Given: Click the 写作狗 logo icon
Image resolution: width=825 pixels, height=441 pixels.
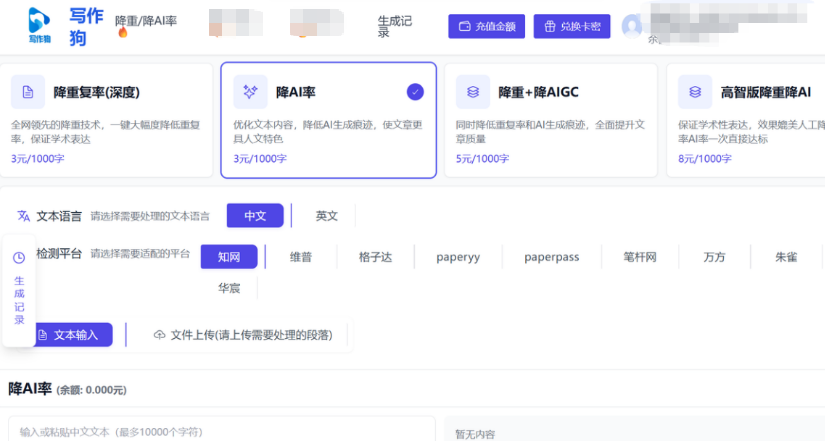Looking at the screenshot, I should [39, 25].
